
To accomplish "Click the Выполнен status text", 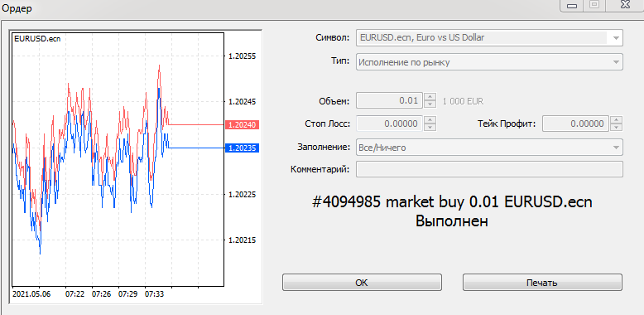I will coord(452,221).
